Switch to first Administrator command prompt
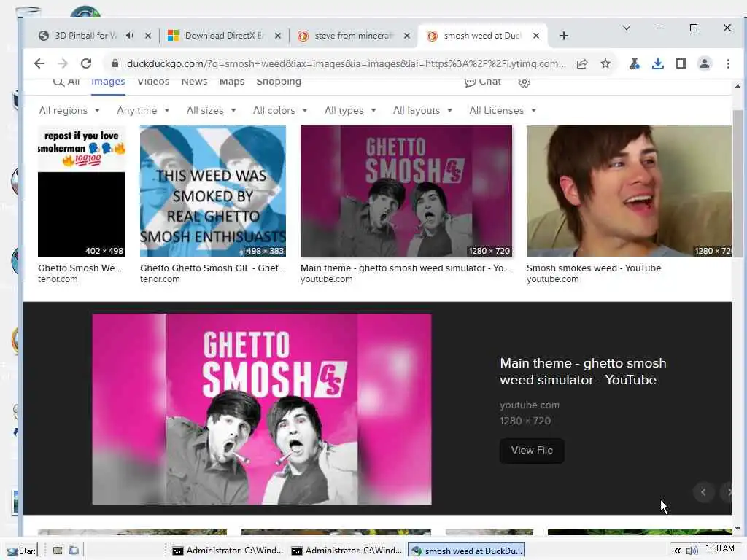This screenshot has width=747, height=560. tap(228, 551)
